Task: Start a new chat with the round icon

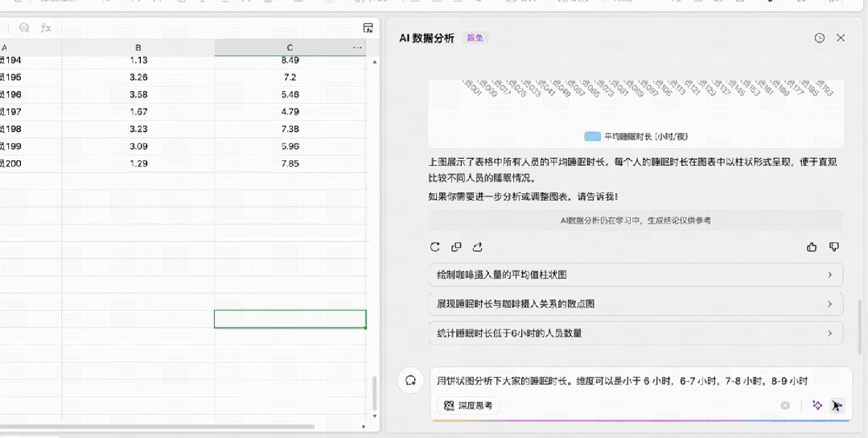Action: 410,381
